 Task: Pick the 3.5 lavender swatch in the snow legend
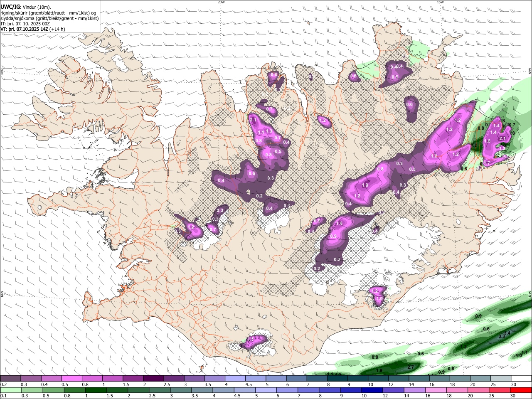[x=215, y=379]
